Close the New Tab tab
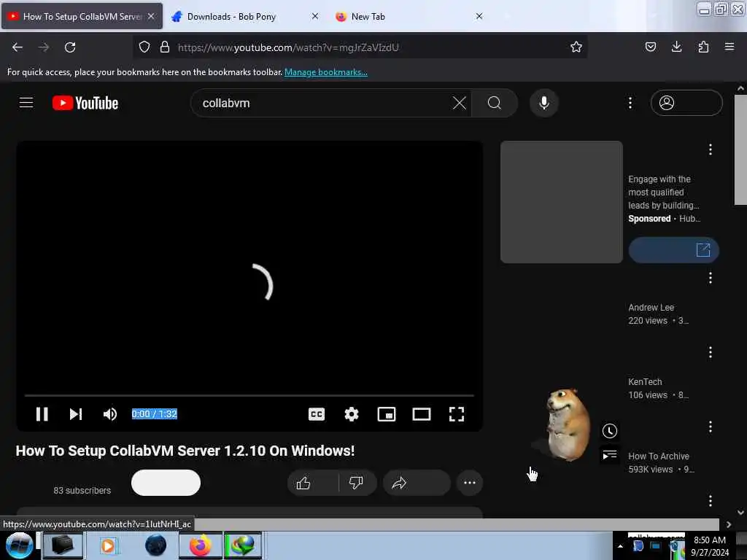747x560 pixels. [x=479, y=16]
